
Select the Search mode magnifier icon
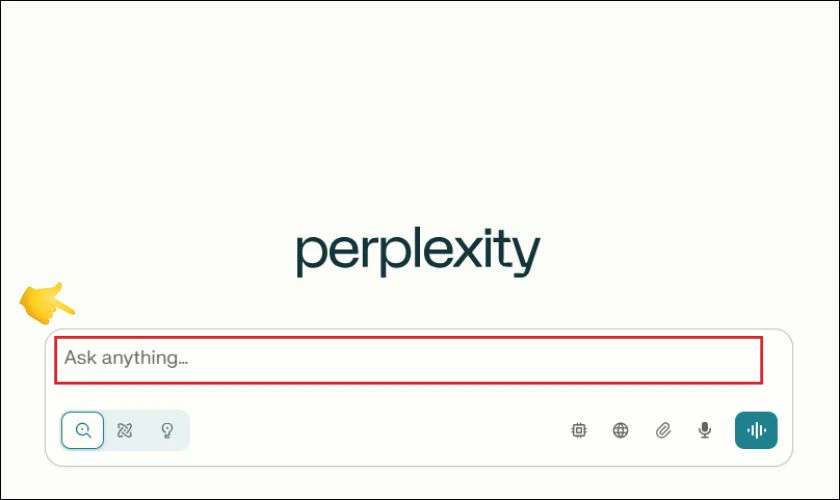tap(82, 430)
